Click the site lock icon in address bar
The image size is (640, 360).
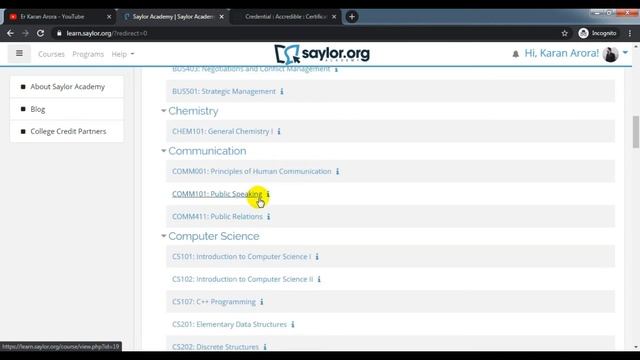coord(59,33)
